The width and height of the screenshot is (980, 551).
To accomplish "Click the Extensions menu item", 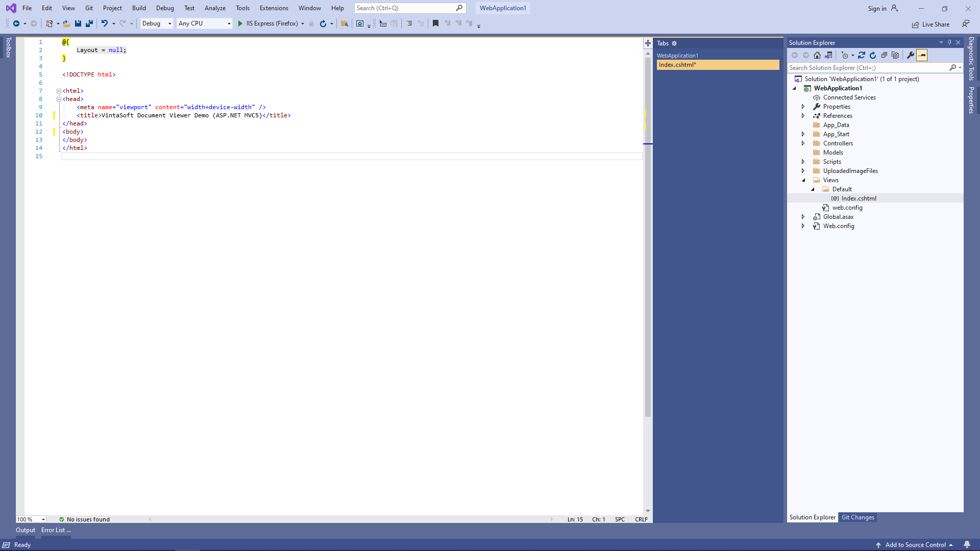I will tap(273, 8).
